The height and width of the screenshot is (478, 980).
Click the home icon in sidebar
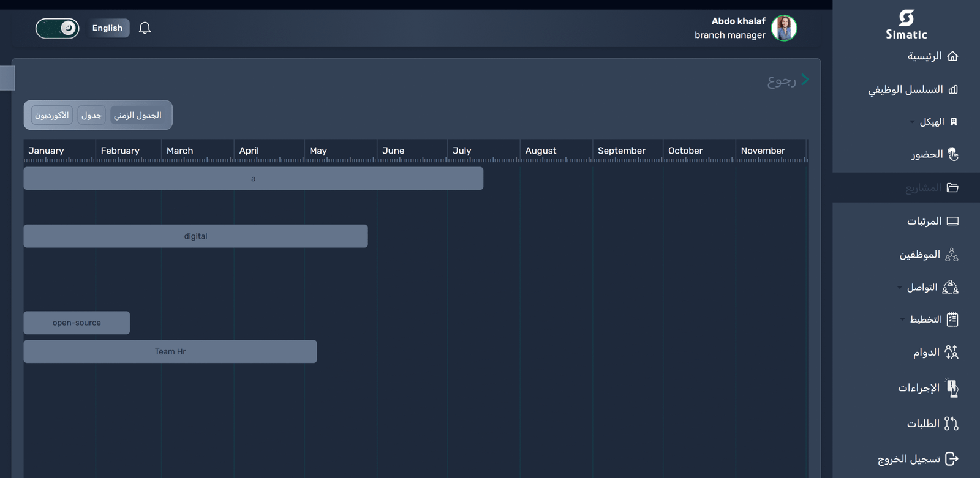click(x=952, y=56)
